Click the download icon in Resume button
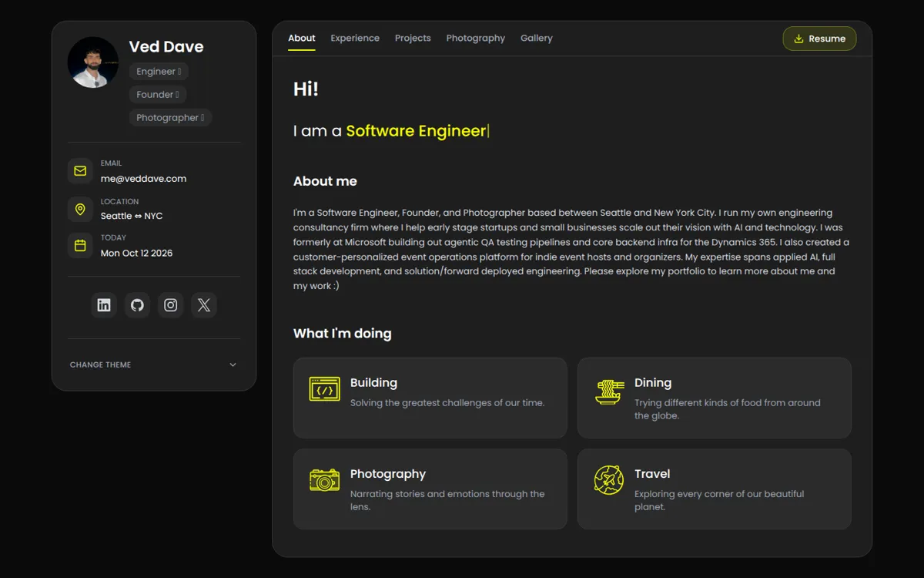The width and height of the screenshot is (924, 578). (798, 39)
